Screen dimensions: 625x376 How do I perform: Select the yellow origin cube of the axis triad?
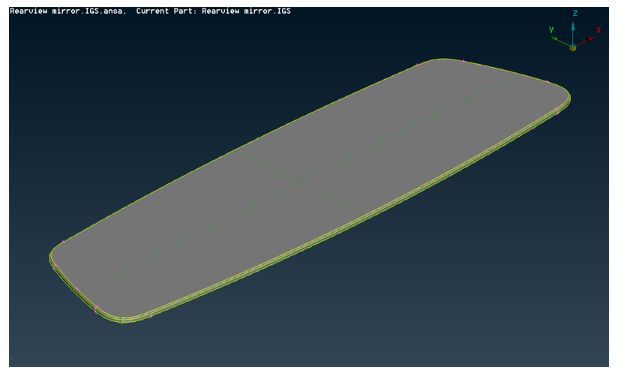click(x=573, y=47)
